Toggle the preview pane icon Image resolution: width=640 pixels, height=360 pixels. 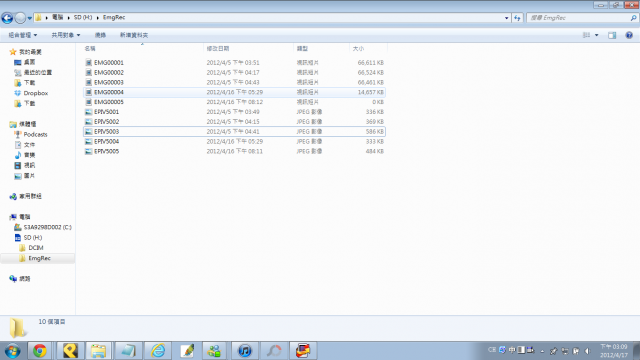(612, 36)
